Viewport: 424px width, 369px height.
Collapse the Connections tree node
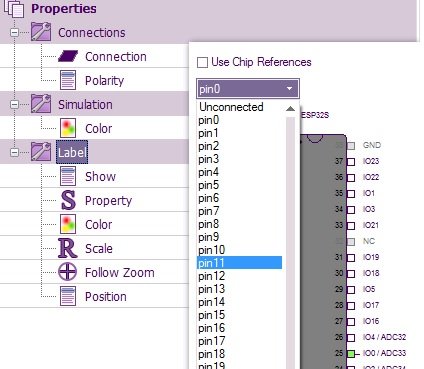pyautogui.click(x=14, y=32)
